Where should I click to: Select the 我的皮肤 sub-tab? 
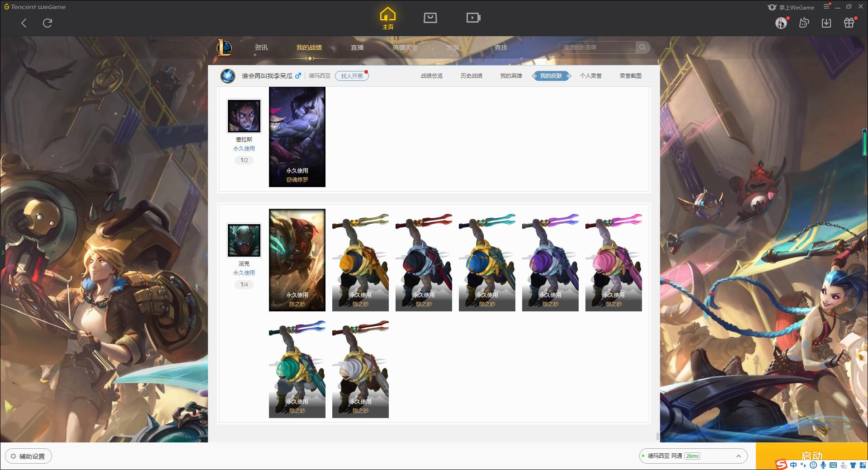551,76
